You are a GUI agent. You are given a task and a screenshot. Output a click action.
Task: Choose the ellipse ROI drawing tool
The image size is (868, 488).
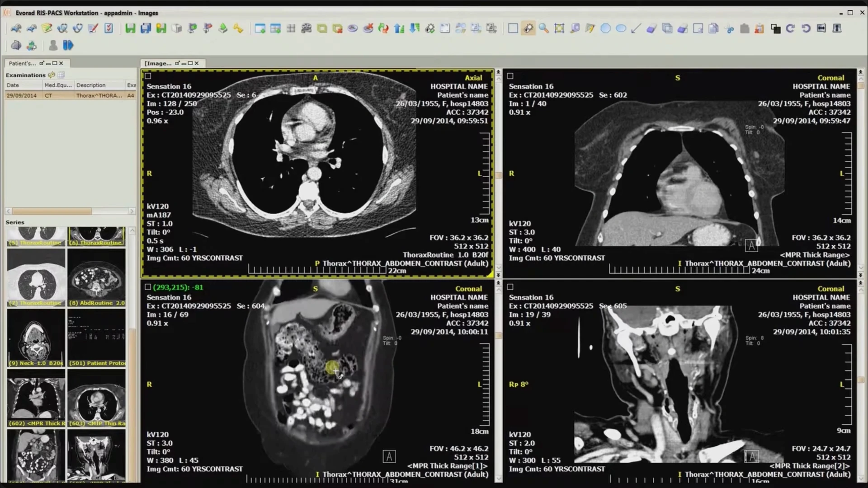pyautogui.click(x=621, y=28)
